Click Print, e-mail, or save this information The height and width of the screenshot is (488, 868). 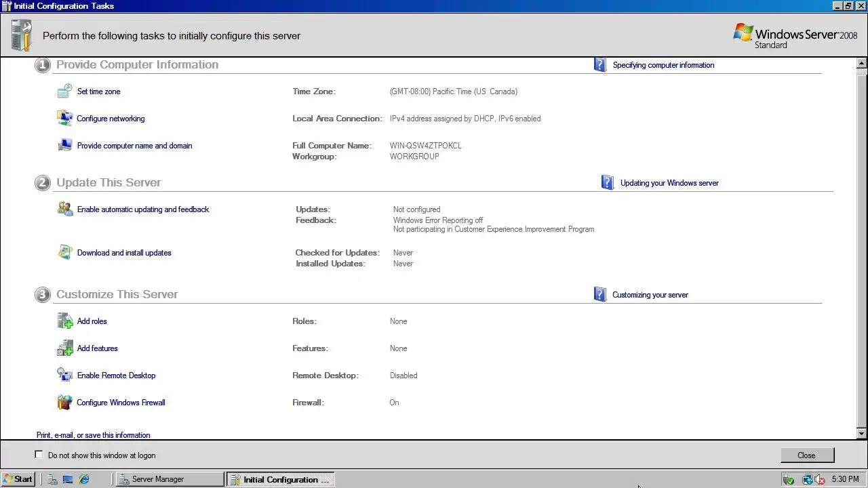click(94, 435)
